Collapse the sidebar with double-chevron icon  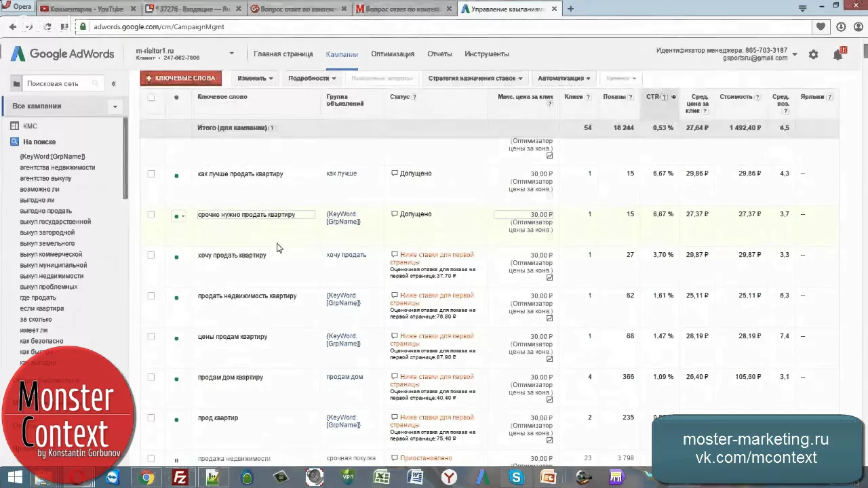(x=113, y=84)
